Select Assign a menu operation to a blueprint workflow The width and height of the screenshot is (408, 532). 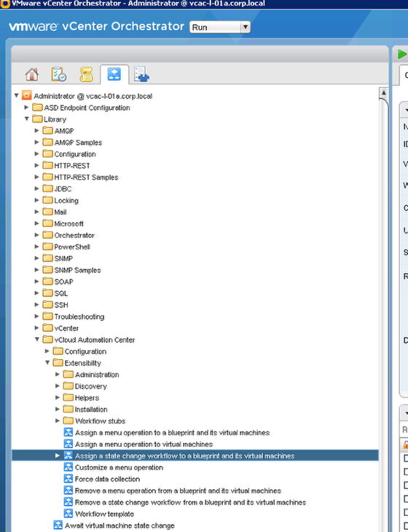pos(172,432)
